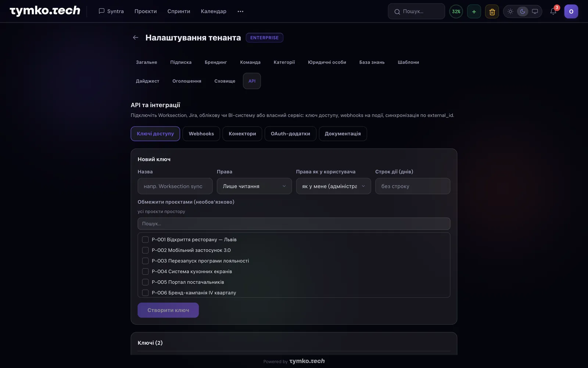Switch to the Webhooks tab
The width and height of the screenshot is (588, 368).
201,134
